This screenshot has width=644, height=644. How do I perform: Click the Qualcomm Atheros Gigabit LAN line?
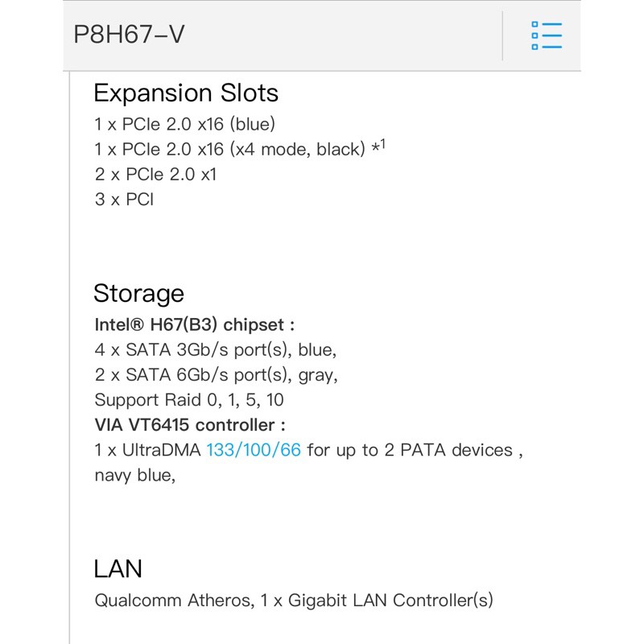(294, 600)
